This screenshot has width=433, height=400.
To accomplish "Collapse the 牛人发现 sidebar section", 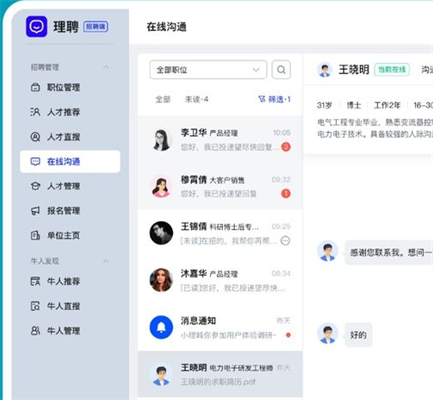I will pos(106,261).
